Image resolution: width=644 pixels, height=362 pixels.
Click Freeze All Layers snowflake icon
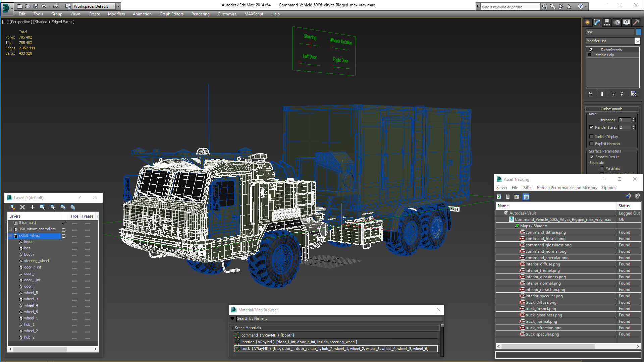click(x=73, y=207)
